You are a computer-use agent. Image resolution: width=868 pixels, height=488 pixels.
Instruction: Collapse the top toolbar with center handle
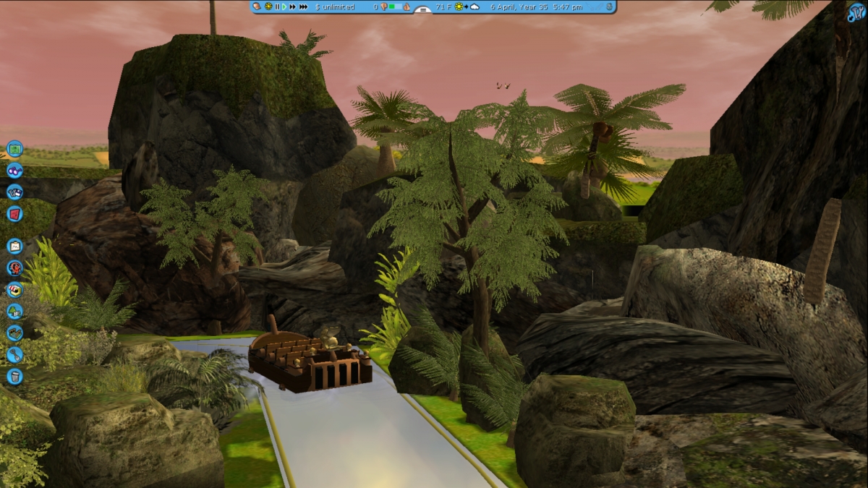coord(423,10)
